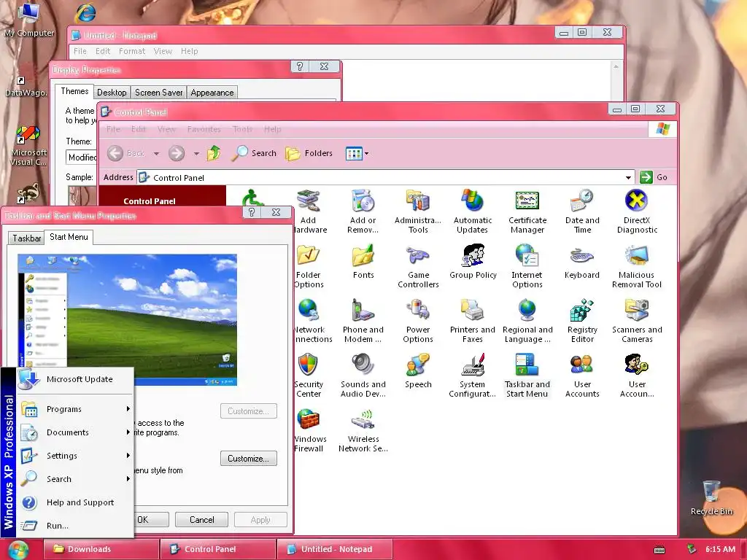This screenshot has width=747, height=560.
Task: Open Format menu in Notepad
Action: [132, 51]
